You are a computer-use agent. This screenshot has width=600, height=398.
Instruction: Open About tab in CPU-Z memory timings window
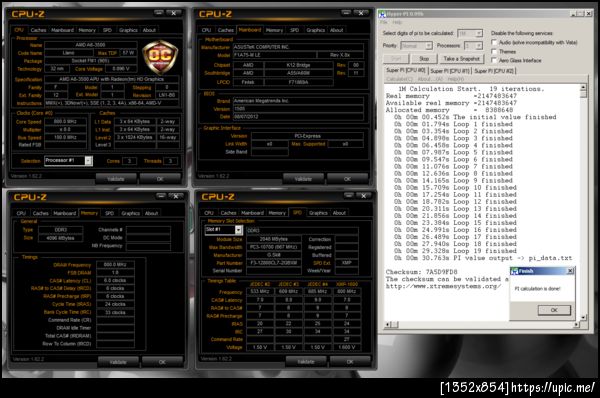tap(152, 213)
